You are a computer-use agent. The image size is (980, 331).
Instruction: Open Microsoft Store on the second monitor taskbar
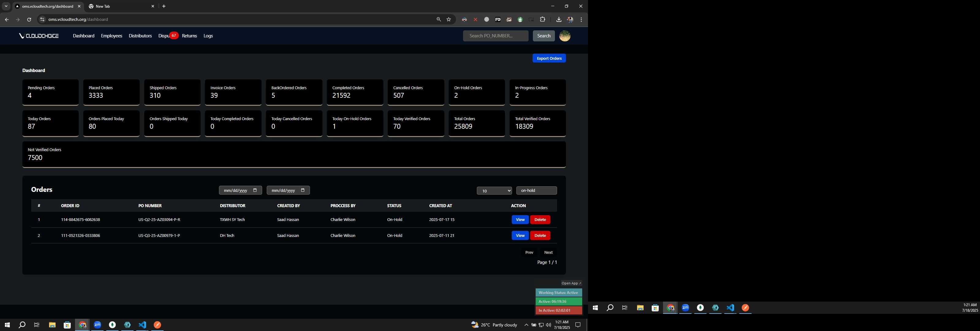pyautogui.click(x=655, y=308)
